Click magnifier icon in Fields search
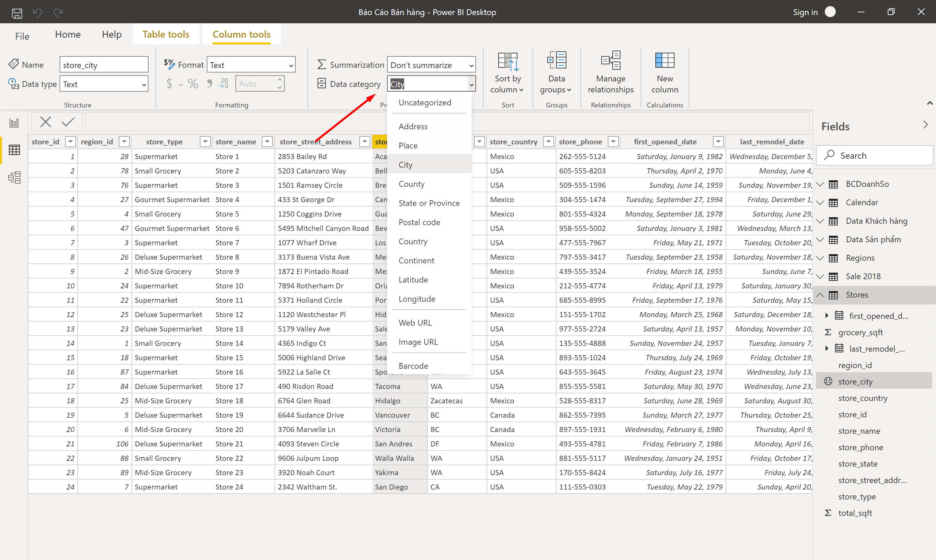 [x=829, y=155]
